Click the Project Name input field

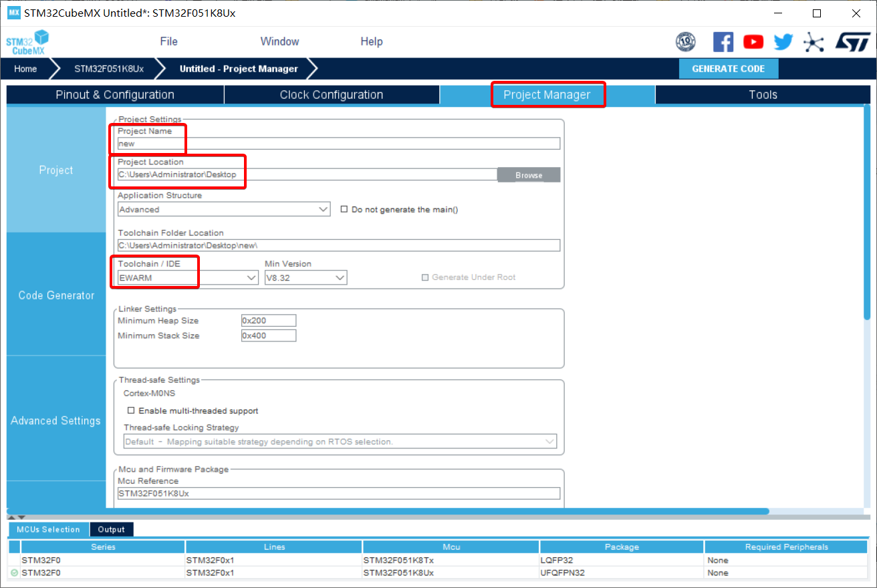coord(338,144)
